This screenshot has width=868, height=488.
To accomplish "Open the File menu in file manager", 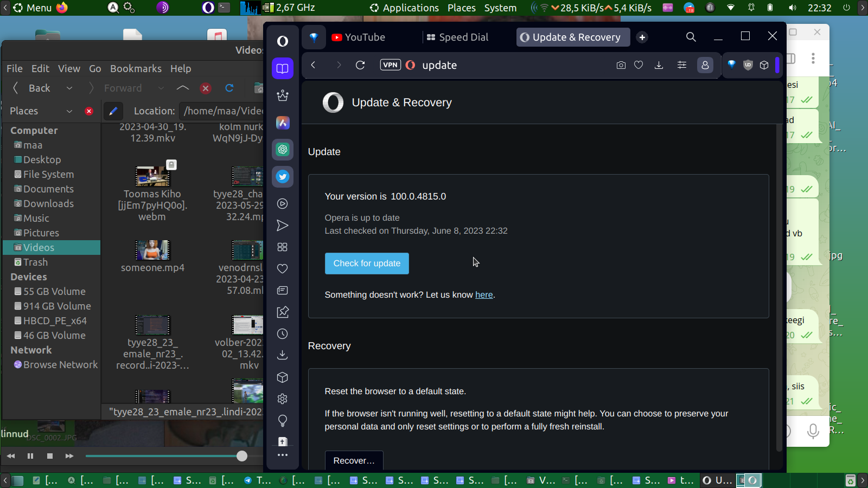I will pyautogui.click(x=15, y=69).
